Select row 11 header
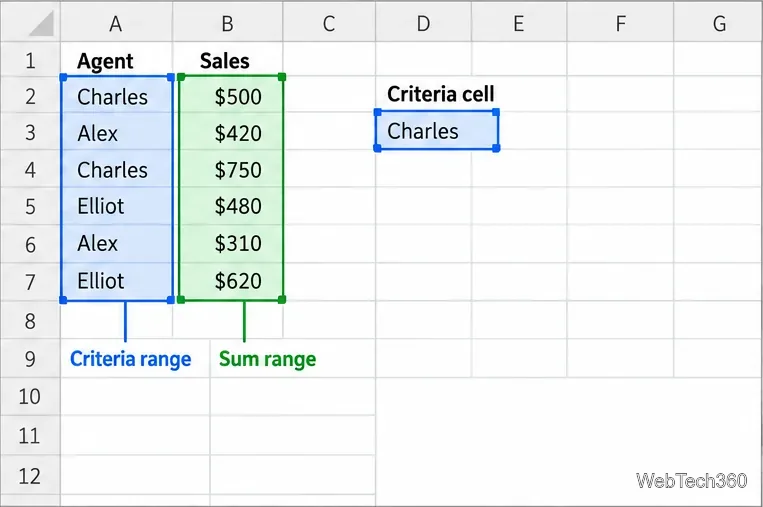Viewport: 763px width, 507px height. tap(30, 435)
